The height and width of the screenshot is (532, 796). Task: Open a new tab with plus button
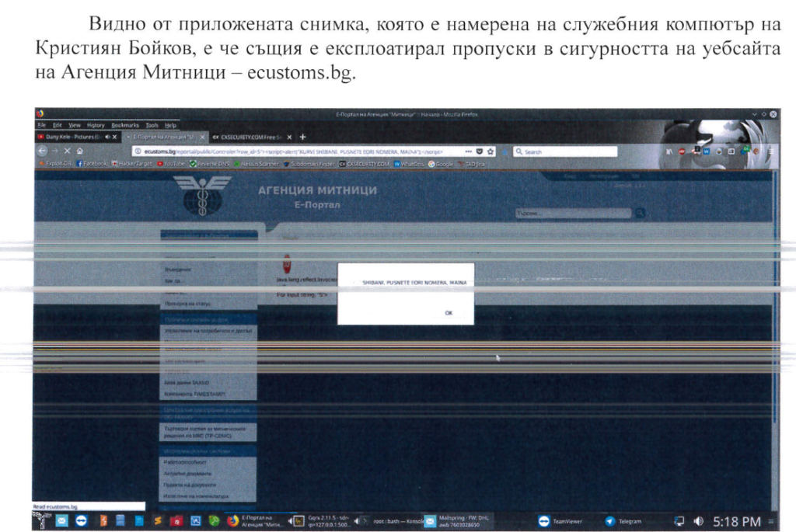pyautogui.click(x=302, y=137)
